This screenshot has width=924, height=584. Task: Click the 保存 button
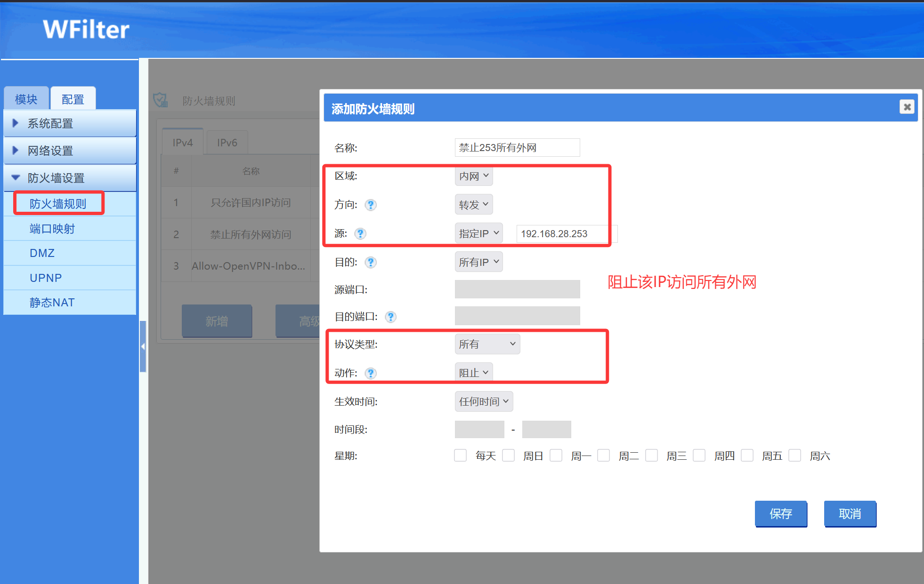780,514
